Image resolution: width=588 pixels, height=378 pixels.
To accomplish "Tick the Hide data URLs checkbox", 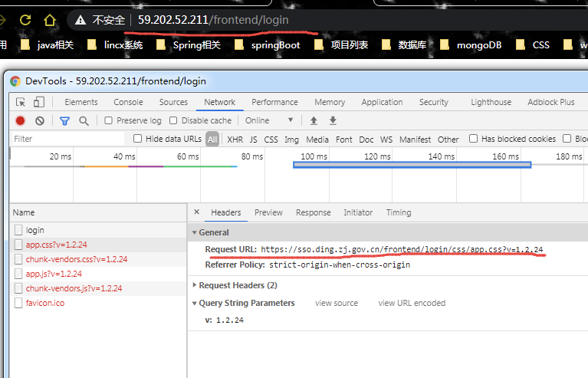I will click(138, 139).
